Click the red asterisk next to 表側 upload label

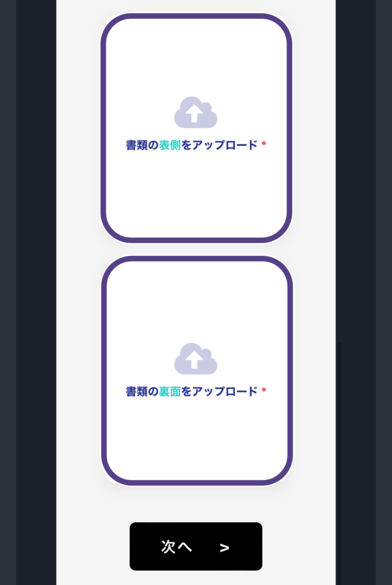tap(264, 143)
